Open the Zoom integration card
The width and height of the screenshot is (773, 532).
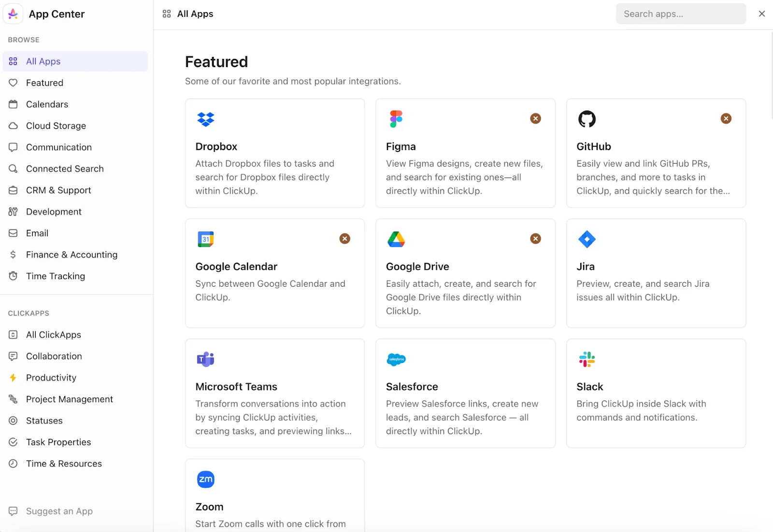coord(275,495)
